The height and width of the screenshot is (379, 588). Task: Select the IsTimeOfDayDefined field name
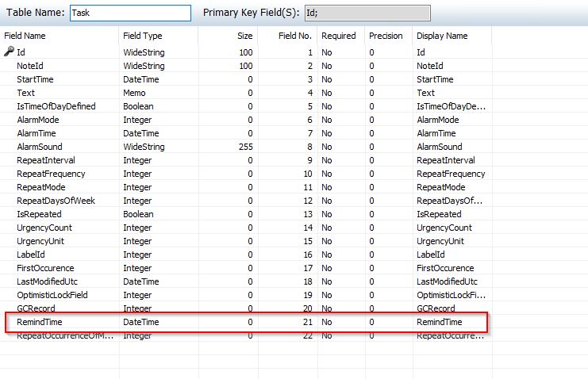[x=56, y=106]
